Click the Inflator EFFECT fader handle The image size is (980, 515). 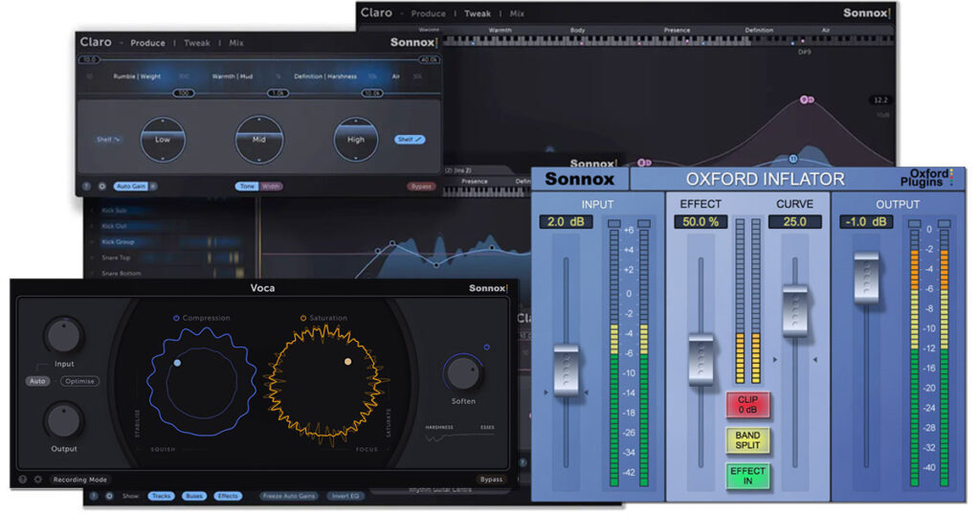(701, 359)
